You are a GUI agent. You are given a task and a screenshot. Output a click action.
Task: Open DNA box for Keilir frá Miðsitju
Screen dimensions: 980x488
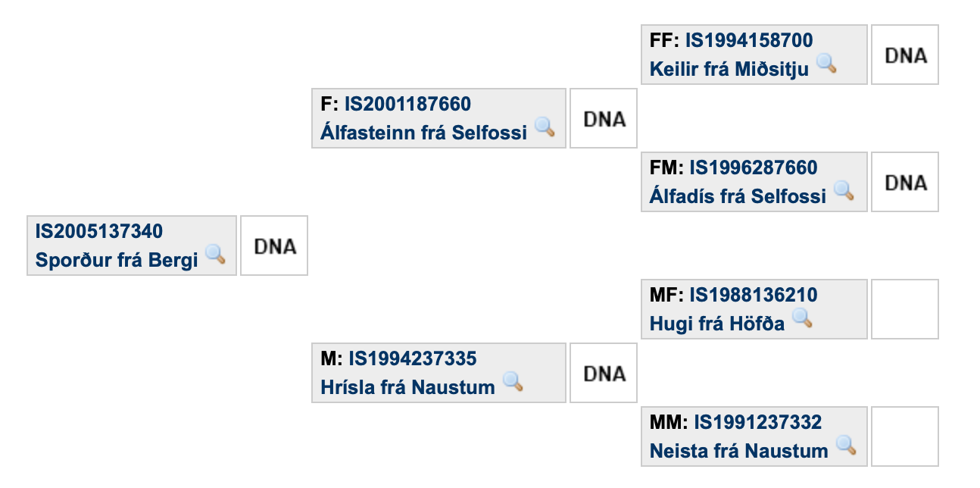click(905, 55)
